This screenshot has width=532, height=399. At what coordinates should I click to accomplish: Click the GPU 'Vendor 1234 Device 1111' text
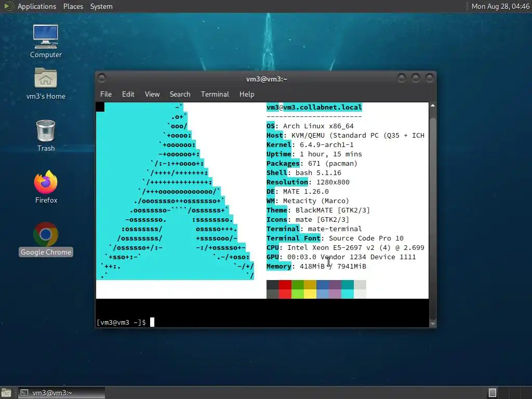[368, 257]
